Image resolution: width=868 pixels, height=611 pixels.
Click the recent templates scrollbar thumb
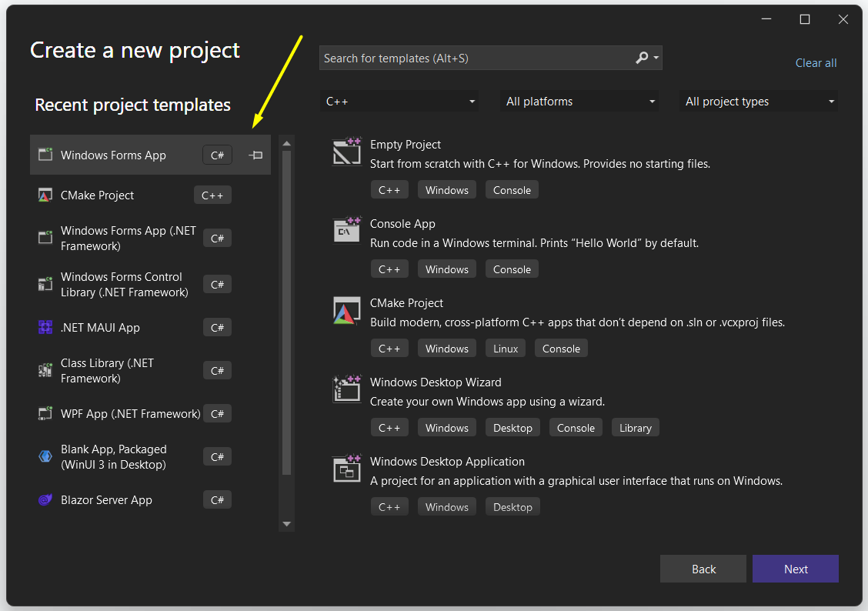tap(286, 312)
